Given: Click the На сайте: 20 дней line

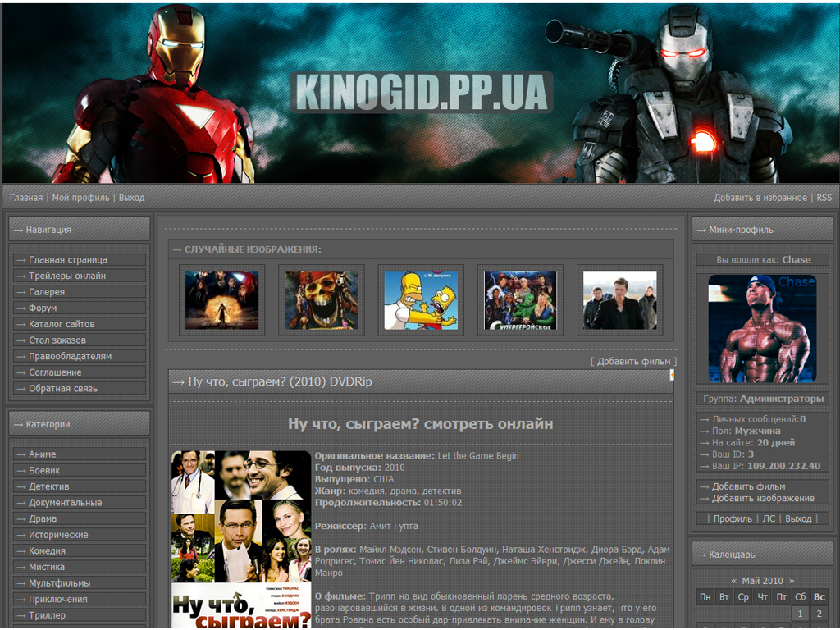Looking at the screenshot, I should [753, 443].
